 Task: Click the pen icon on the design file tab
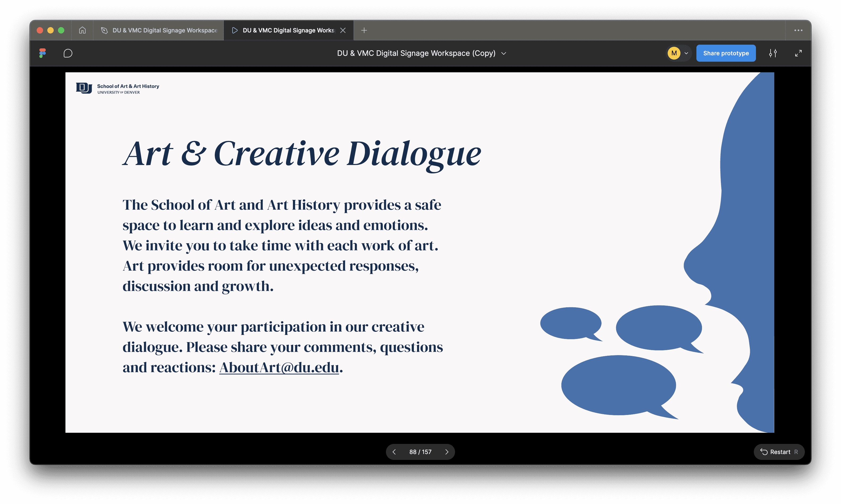pyautogui.click(x=104, y=30)
